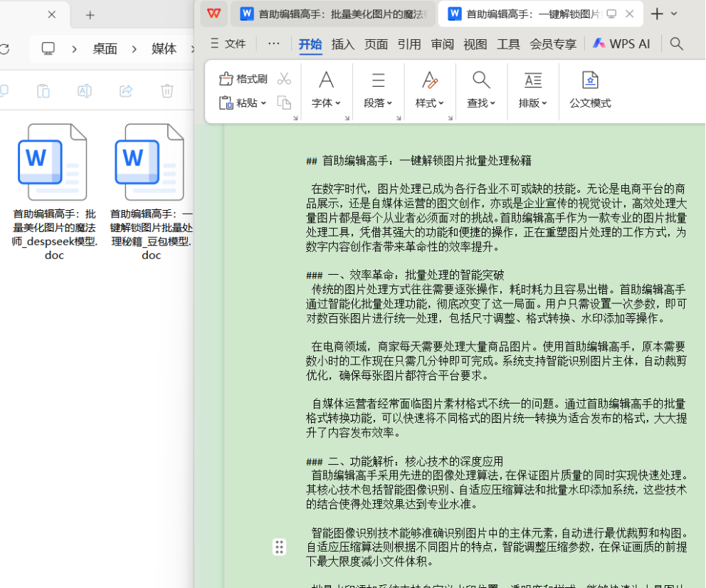Click the document title line 首助编辑高手:一键解锁图片批量处理秘籍

click(427, 161)
